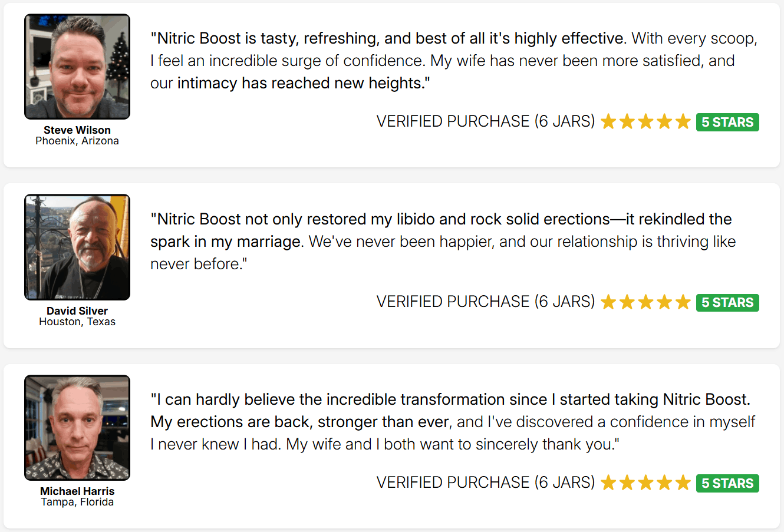The width and height of the screenshot is (784, 532).
Task: Click the green 5 STARS badge in David's review
Action: [727, 302]
